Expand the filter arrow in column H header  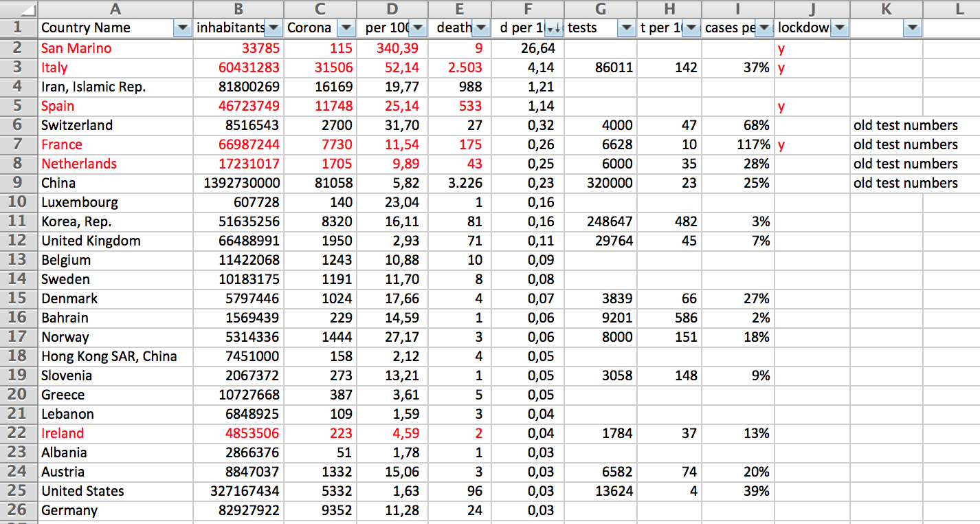point(691,28)
